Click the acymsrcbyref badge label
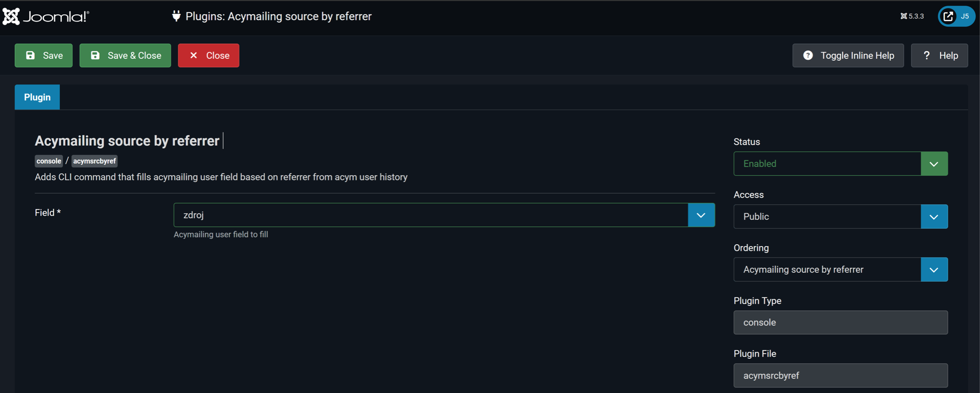980x393 pixels. (94, 161)
